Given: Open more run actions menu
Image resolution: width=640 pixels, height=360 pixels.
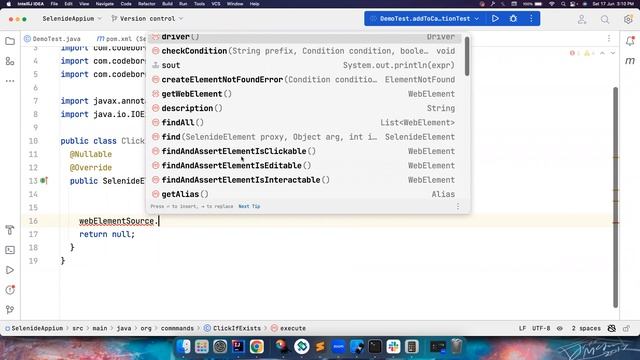Looking at the screenshot, I should (x=531, y=19).
